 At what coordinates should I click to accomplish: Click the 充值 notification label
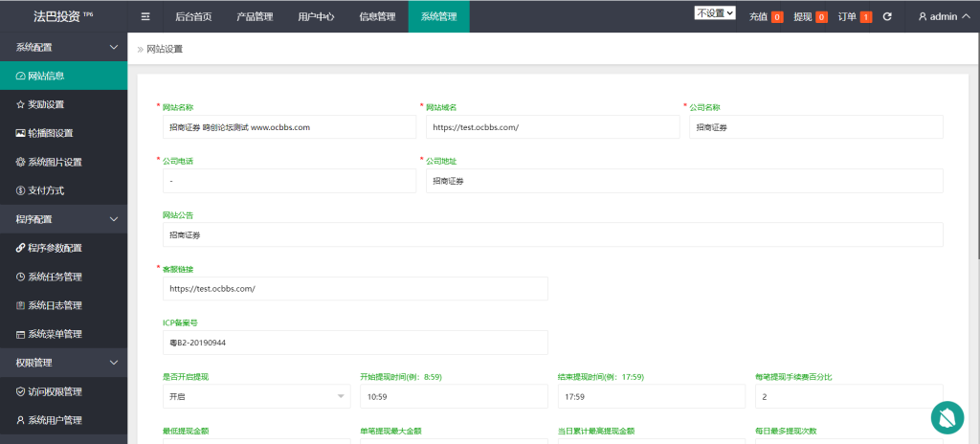(758, 17)
